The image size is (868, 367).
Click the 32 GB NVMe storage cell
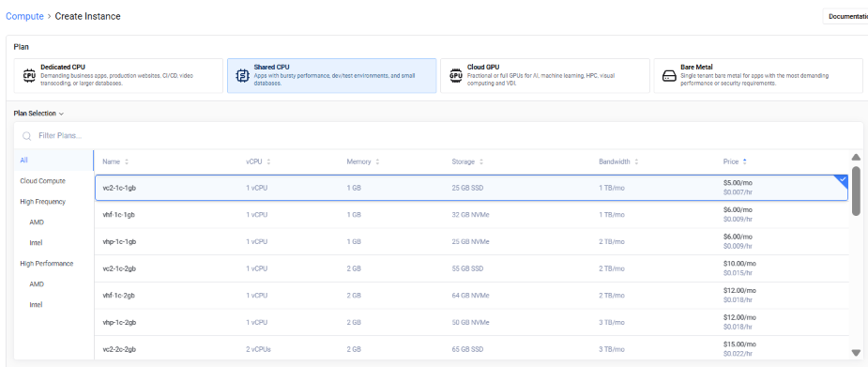(470, 215)
